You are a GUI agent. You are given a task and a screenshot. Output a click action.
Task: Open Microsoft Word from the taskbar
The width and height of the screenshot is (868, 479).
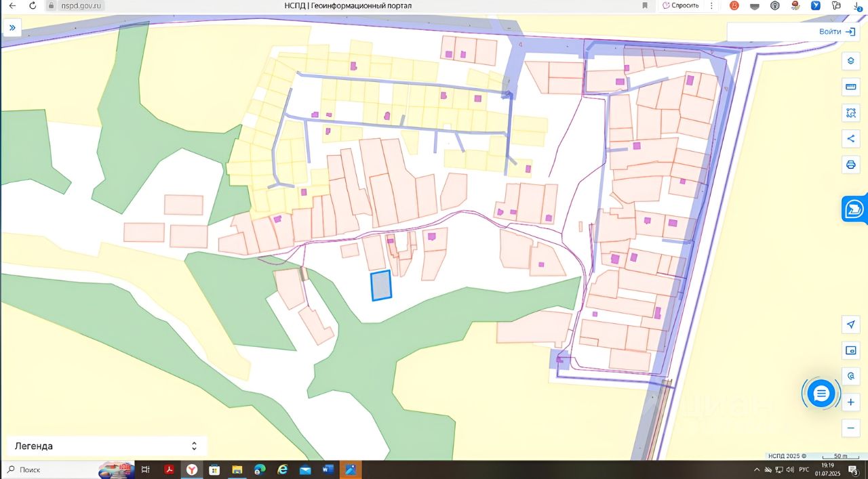coord(328,470)
